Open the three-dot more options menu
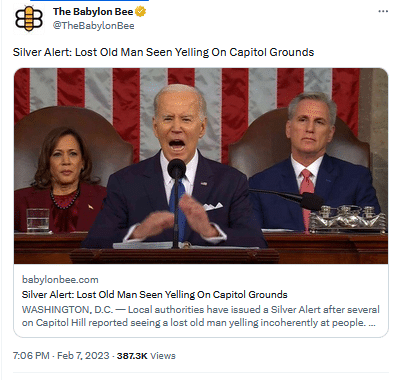The image size is (396, 380). (x=383, y=11)
